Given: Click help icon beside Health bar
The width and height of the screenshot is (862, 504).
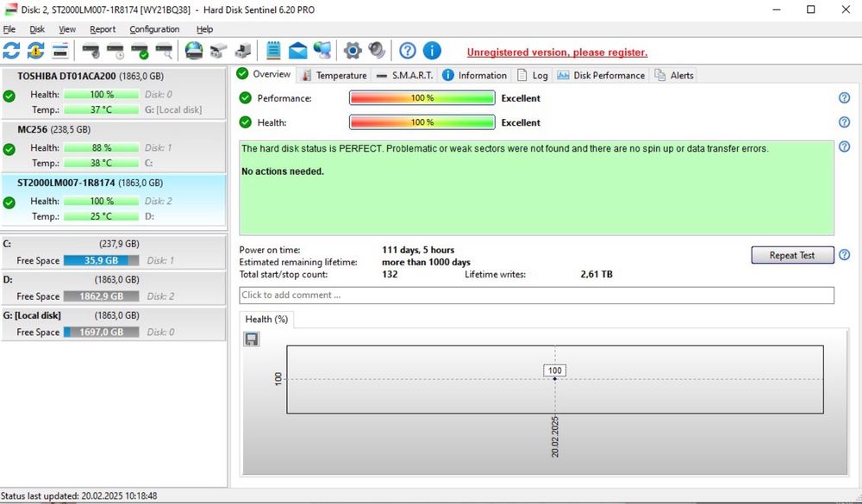Looking at the screenshot, I should (845, 122).
